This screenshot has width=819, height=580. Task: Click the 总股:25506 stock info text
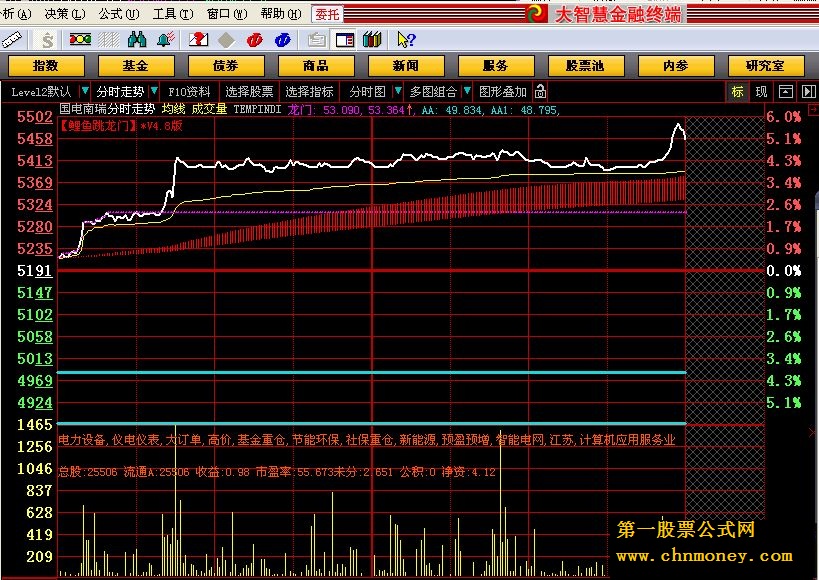88,472
